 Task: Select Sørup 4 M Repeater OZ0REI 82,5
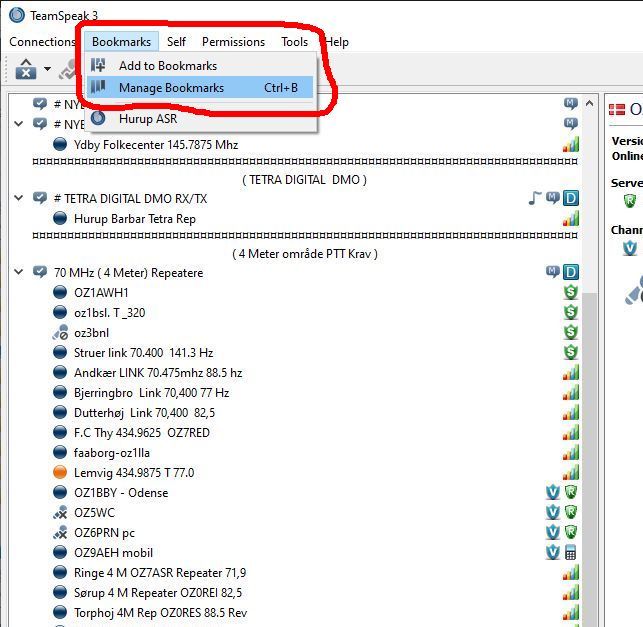tap(158, 593)
